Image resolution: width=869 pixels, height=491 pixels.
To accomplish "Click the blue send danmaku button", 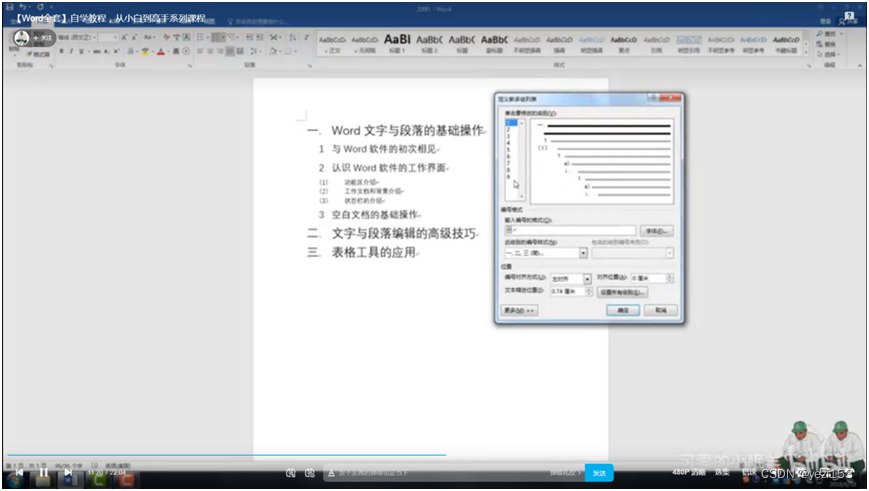I will point(599,473).
